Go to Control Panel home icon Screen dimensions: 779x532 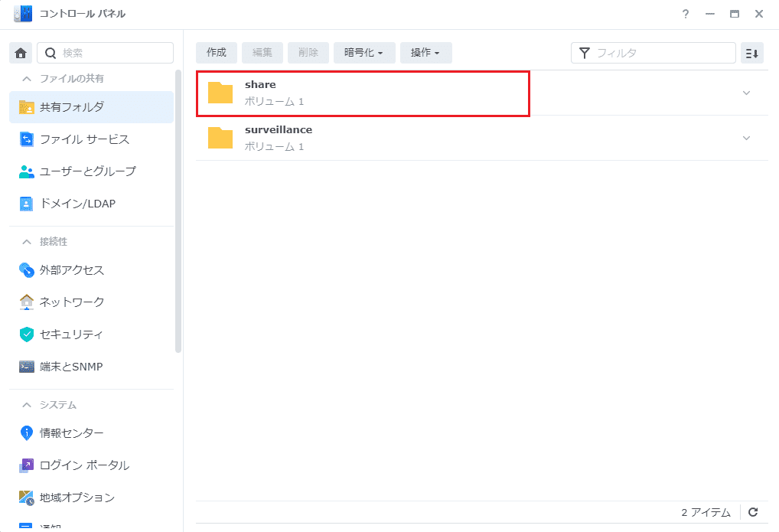(21, 53)
